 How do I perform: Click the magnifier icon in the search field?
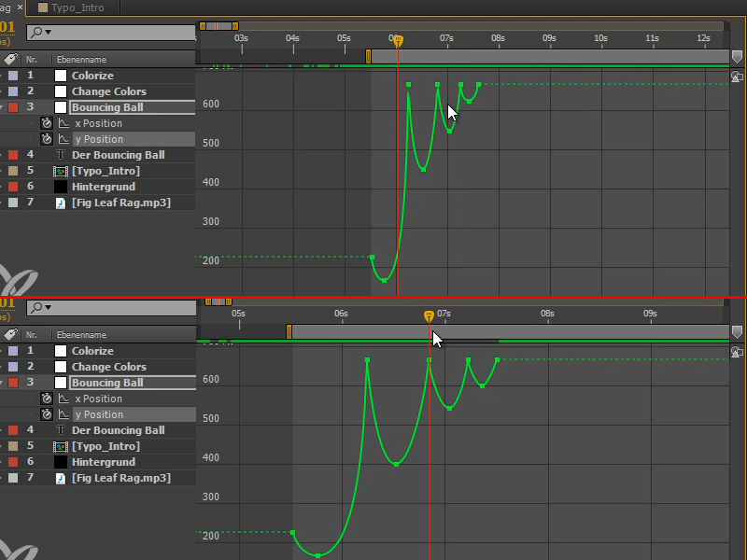click(37, 31)
